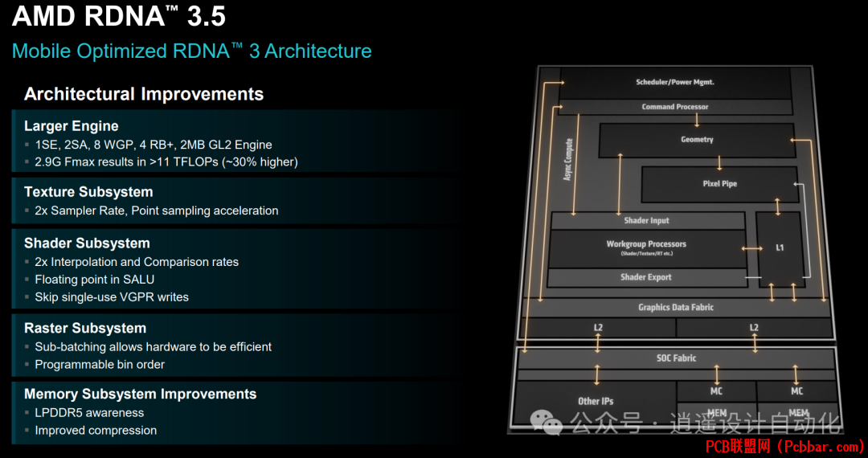Select the Architectural Improvements heading
868x458 pixels.
point(144,94)
